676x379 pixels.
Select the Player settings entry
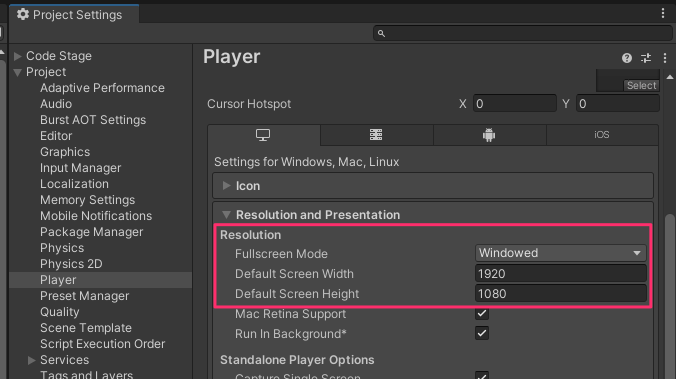(x=100, y=280)
